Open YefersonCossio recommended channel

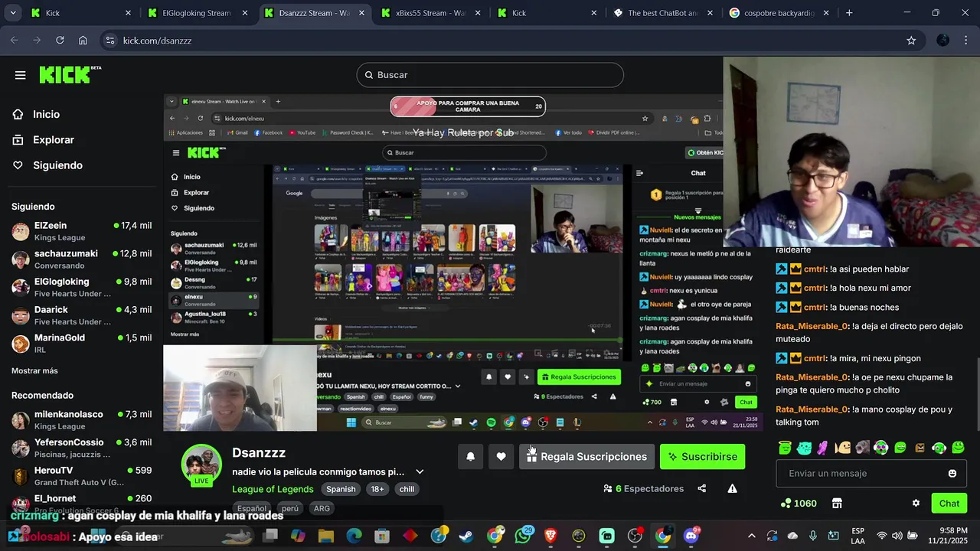click(x=81, y=448)
